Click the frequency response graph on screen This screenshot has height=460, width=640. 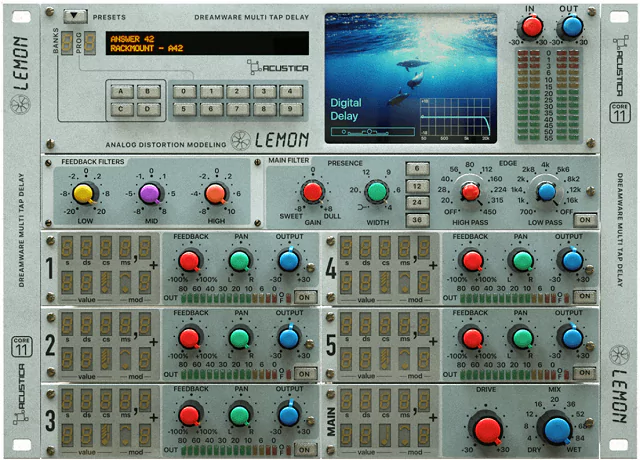point(455,118)
